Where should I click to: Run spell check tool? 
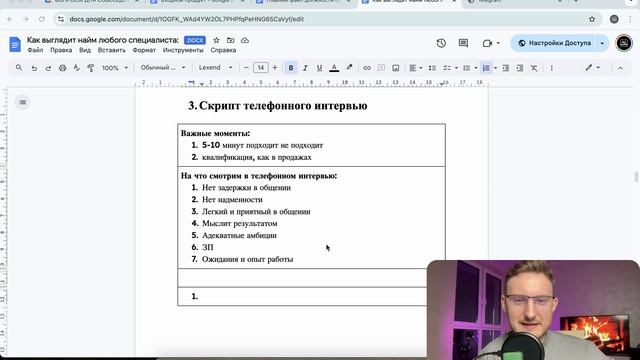(76, 68)
